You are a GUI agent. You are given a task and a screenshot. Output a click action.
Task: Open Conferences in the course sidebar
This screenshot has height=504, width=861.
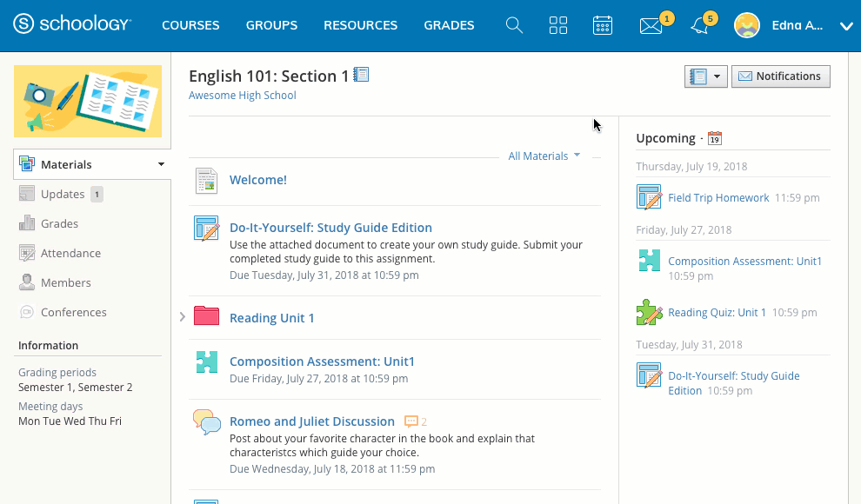pos(74,312)
